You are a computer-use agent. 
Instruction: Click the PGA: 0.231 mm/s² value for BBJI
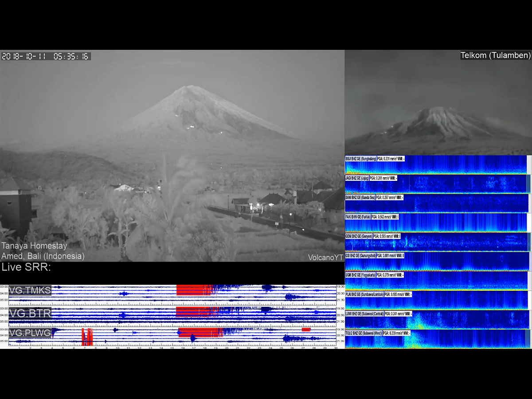point(391,159)
